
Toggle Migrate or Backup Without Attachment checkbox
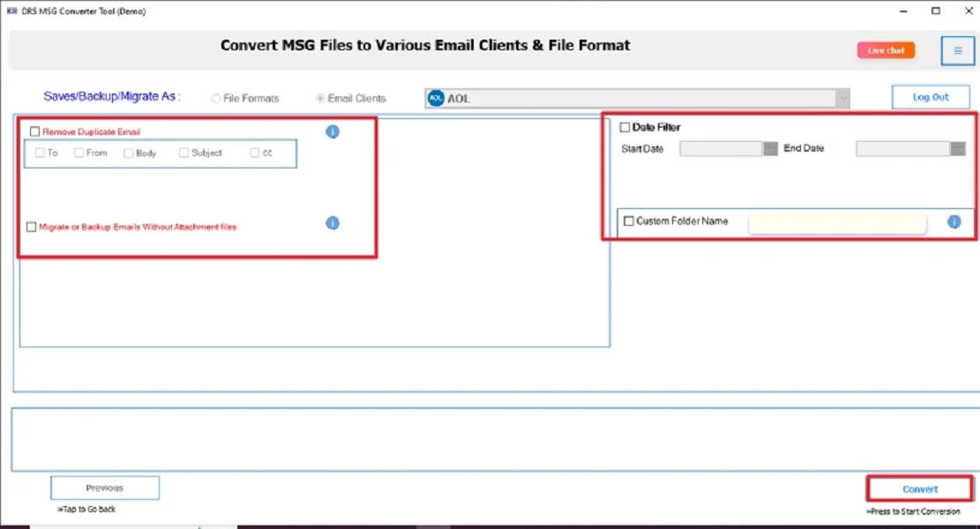pyautogui.click(x=32, y=227)
